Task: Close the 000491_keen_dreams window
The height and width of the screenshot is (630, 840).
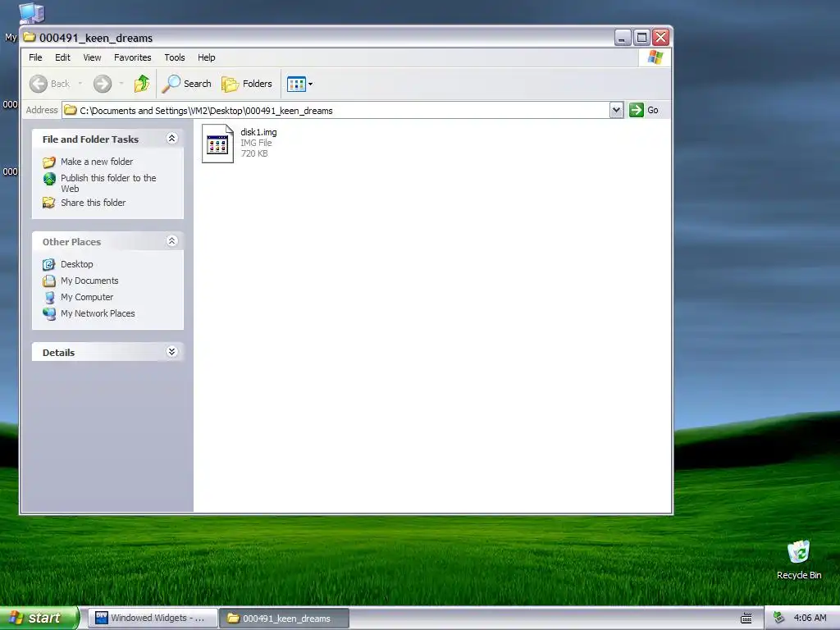Action: [661, 38]
